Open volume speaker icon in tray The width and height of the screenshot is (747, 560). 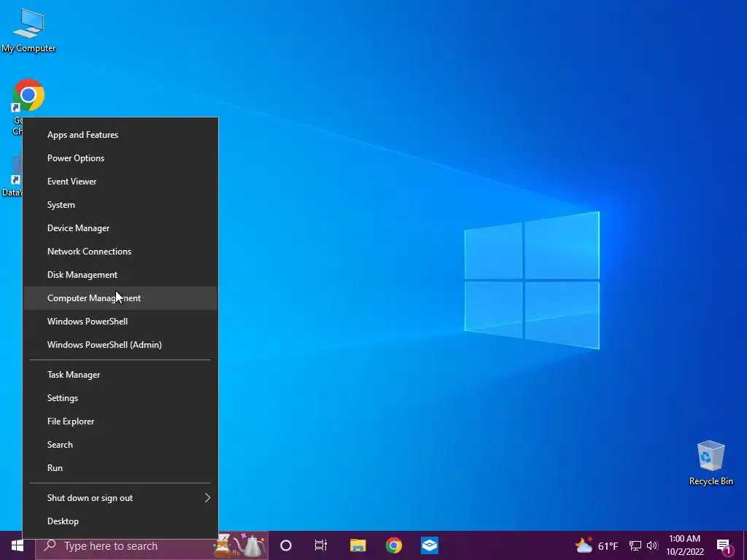[x=652, y=545]
